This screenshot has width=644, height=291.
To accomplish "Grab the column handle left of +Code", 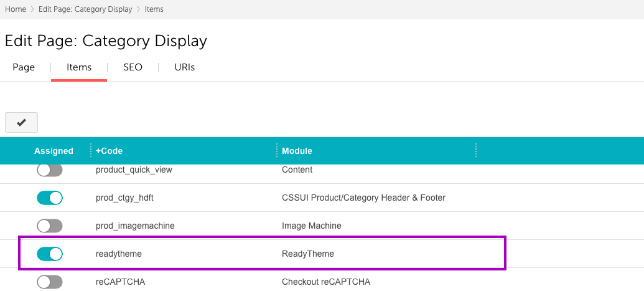I will point(91,151).
